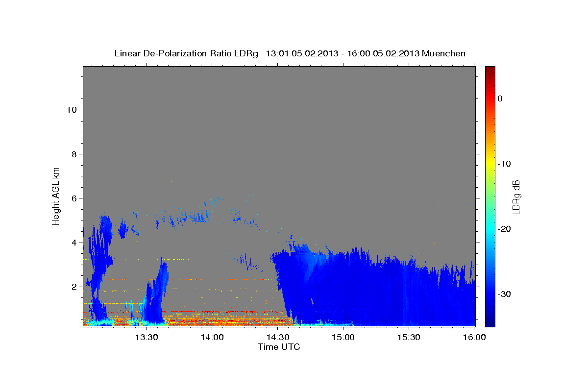Click the Time UTC axis title
Screen dimensions: 588x392
[279, 347]
